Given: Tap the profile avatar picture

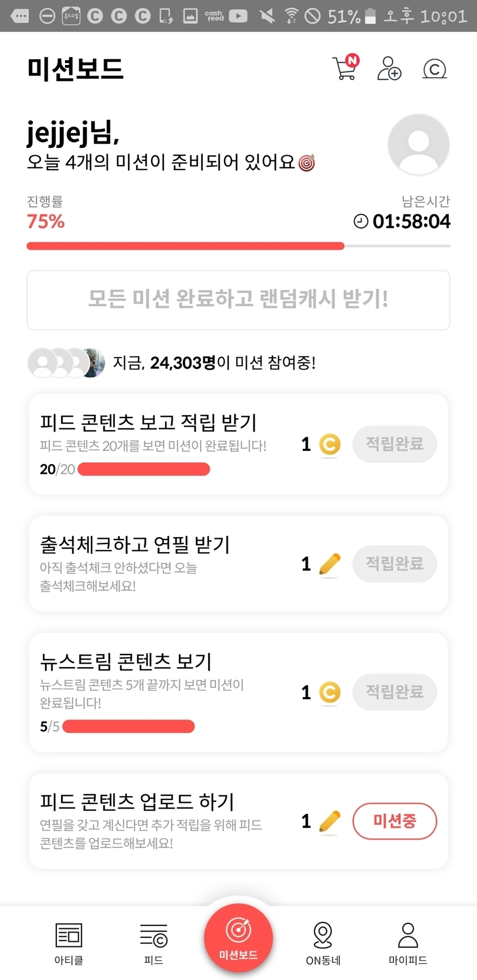Looking at the screenshot, I should [418, 144].
